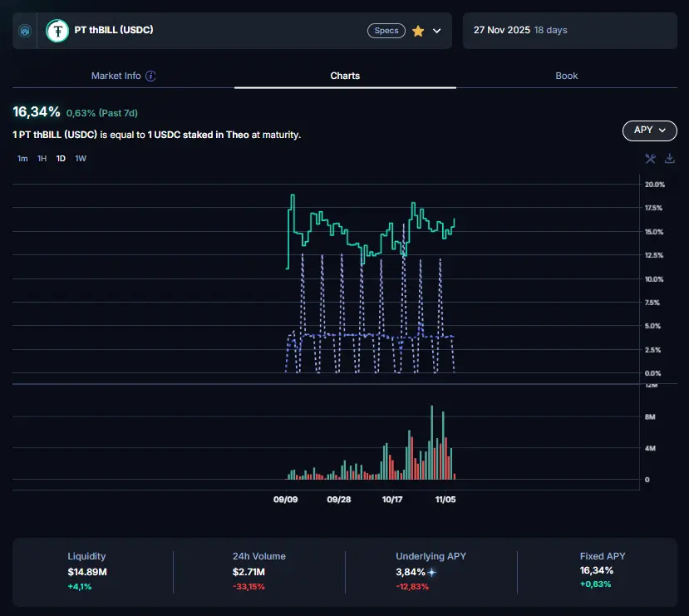Click the sparkle icon next to Underlying APY
This screenshot has height=616, width=689.
pos(432,572)
